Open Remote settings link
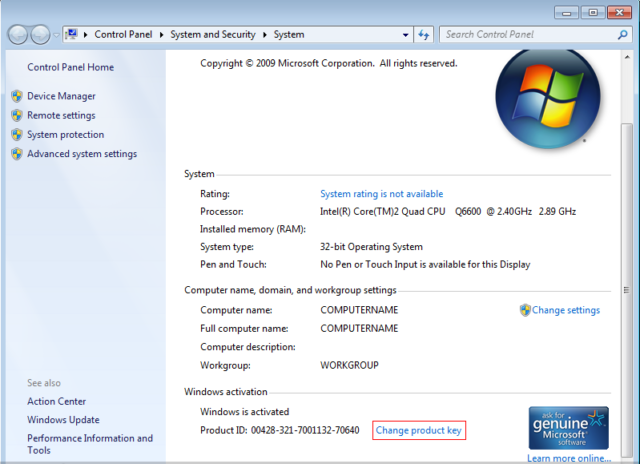640x464 pixels. click(61, 115)
